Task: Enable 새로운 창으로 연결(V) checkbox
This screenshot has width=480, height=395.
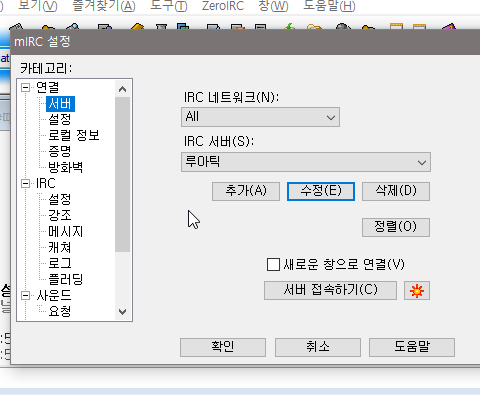Action: (273, 265)
